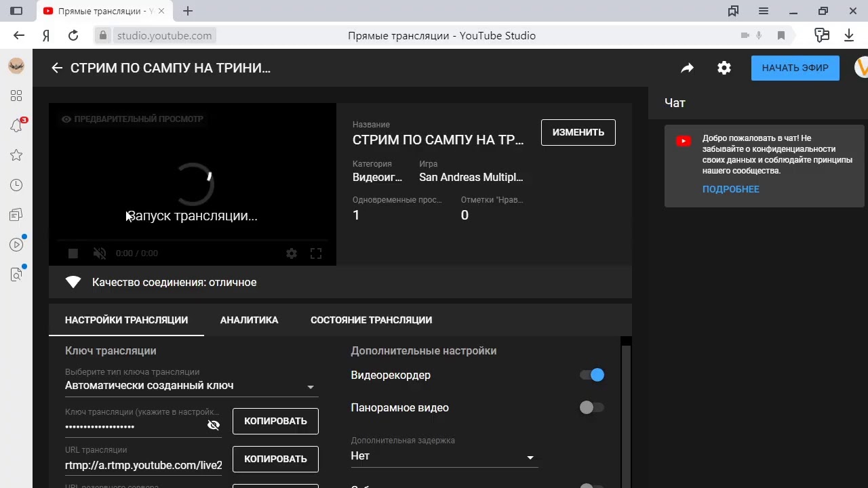
Task: Open favorites star in sidebar
Action: [16, 155]
